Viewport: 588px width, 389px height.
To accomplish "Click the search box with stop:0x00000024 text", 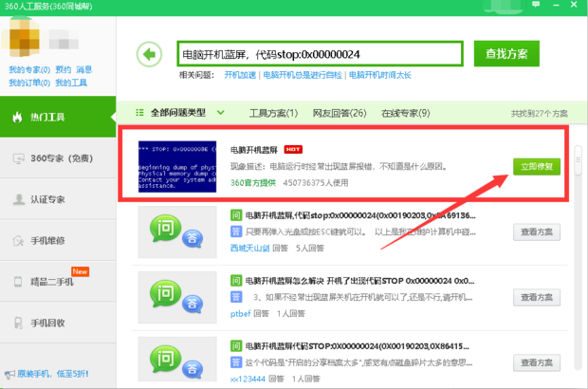I will tap(320, 54).
